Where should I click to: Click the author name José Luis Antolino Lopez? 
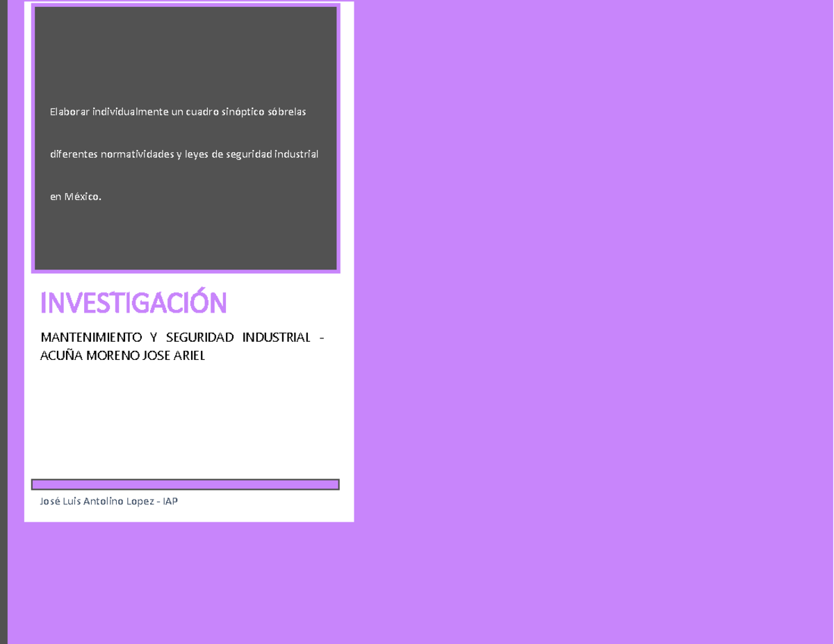(x=98, y=501)
